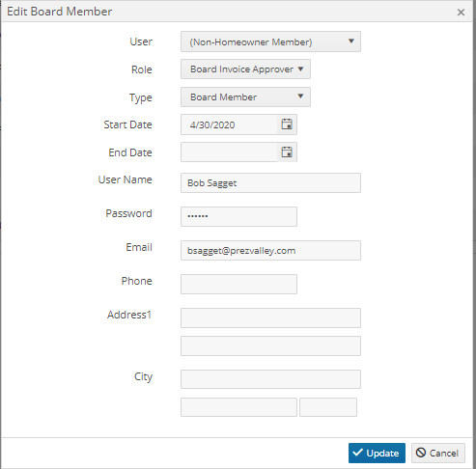Close the Edit Board Member dialog
Screen dimensions: 476x469
click(461, 13)
